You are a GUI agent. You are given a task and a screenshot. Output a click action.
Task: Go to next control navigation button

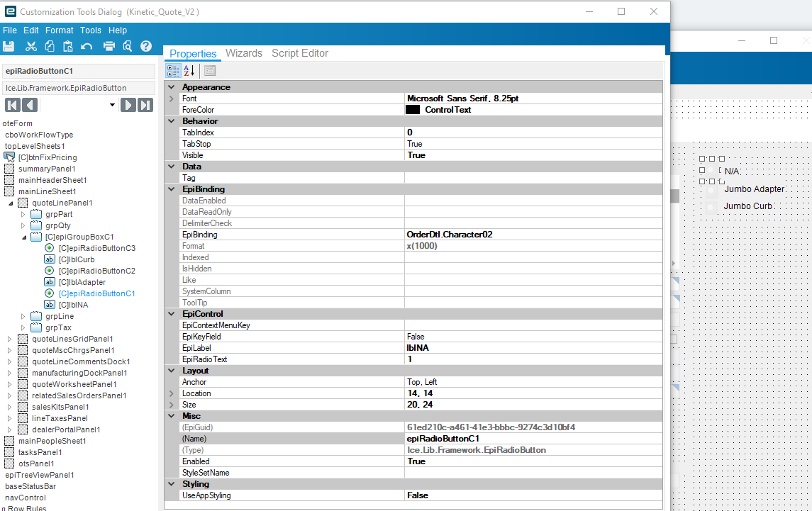[x=128, y=105]
